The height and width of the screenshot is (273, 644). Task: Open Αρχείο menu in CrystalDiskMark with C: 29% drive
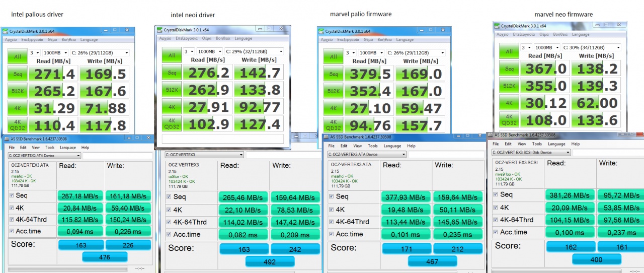(165, 38)
